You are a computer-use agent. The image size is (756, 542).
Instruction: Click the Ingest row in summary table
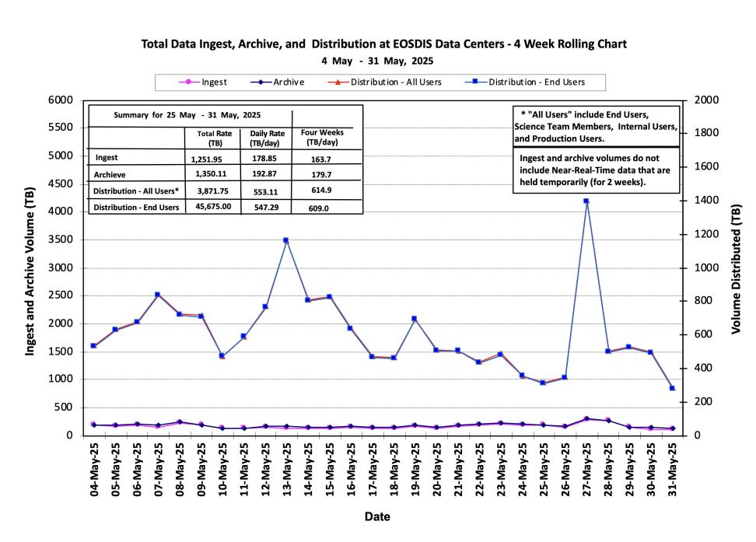click(x=225, y=158)
